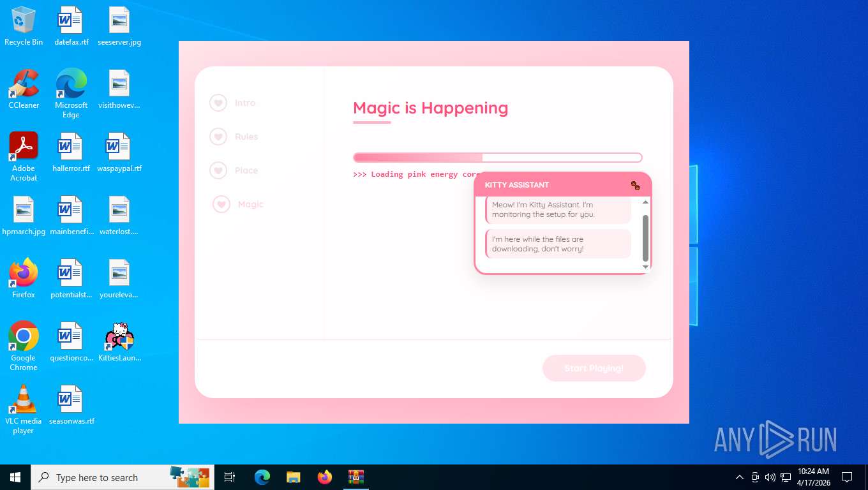868x490 pixels.
Task: Open the Recycle Bin desktop icon
Action: (24, 27)
